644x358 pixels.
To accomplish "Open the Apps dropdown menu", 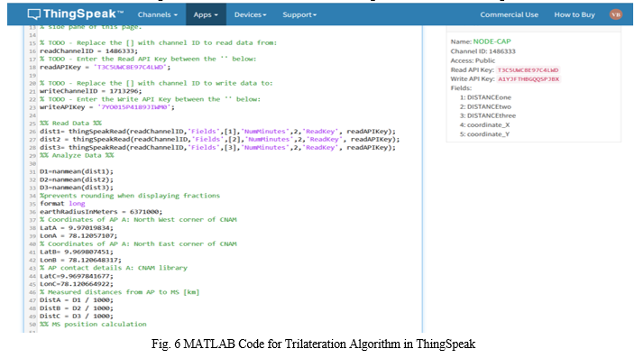I will tap(206, 14).
